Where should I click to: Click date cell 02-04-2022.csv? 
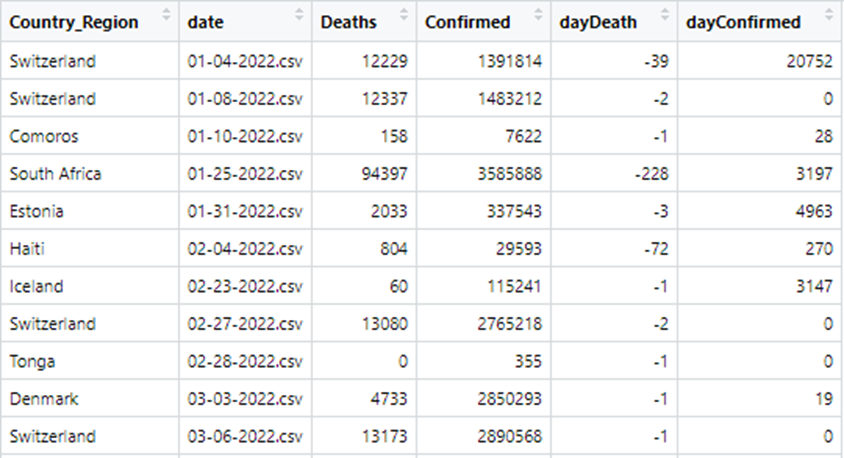[x=245, y=249]
